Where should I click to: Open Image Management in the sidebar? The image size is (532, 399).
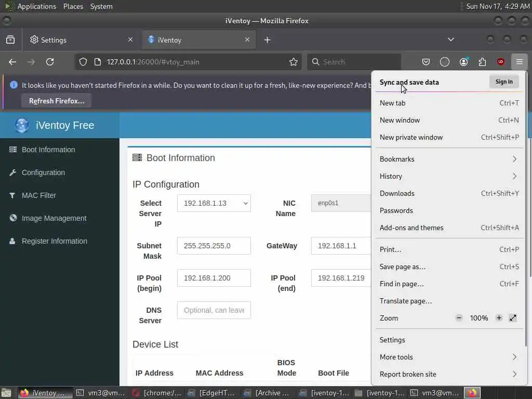point(54,218)
